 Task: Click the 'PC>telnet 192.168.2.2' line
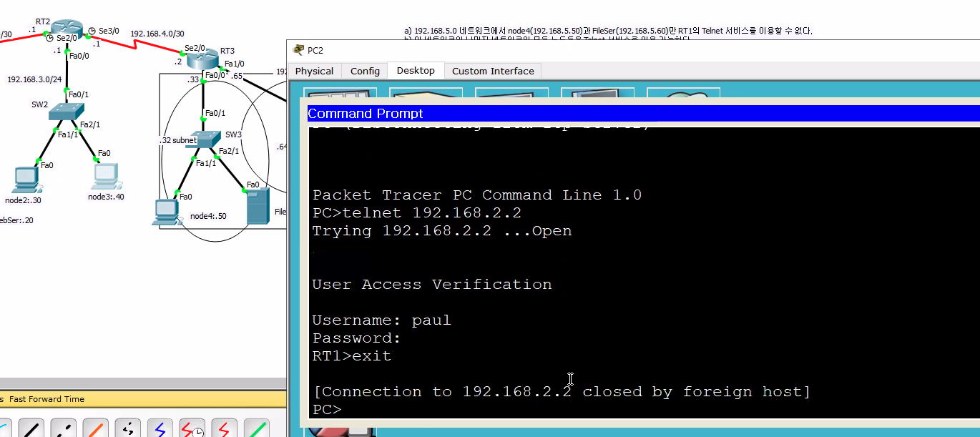[x=416, y=213]
